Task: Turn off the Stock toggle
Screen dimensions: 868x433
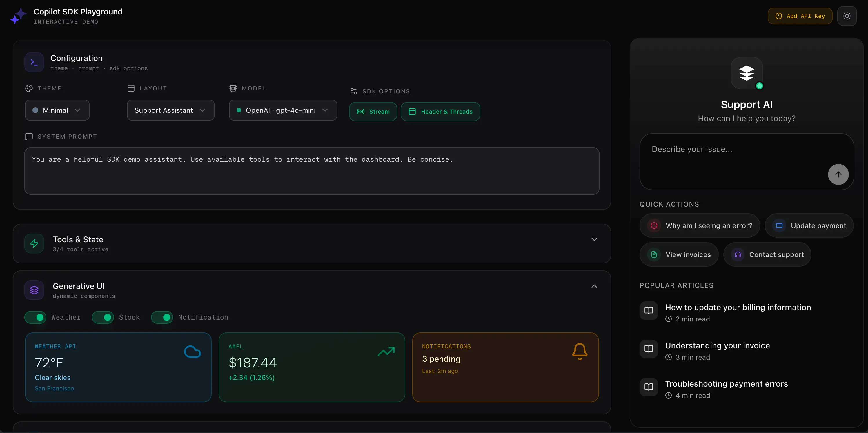Action: tap(103, 317)
